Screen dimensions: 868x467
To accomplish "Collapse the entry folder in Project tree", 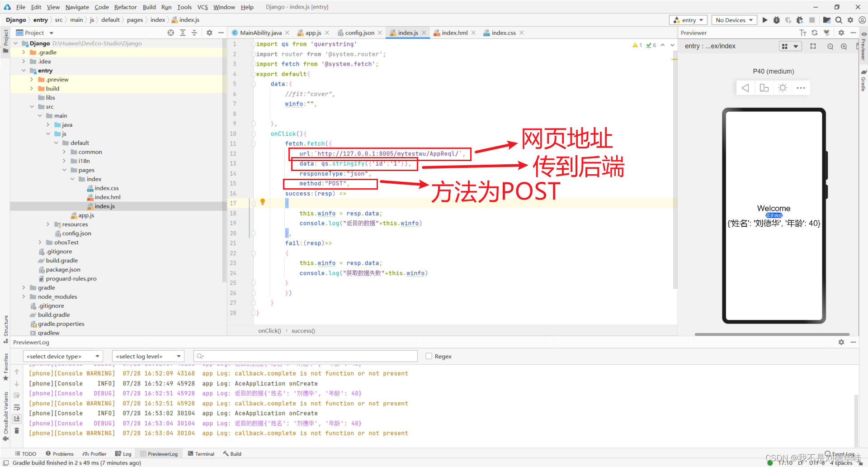I will [x=24, y=71].
